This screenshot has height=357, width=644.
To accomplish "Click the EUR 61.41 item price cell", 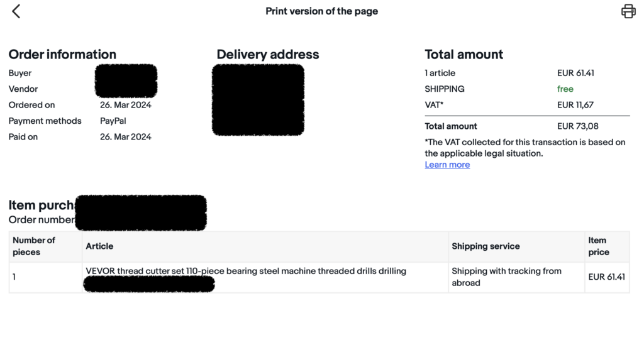I will pyautogui.click(x=606, y=277).
